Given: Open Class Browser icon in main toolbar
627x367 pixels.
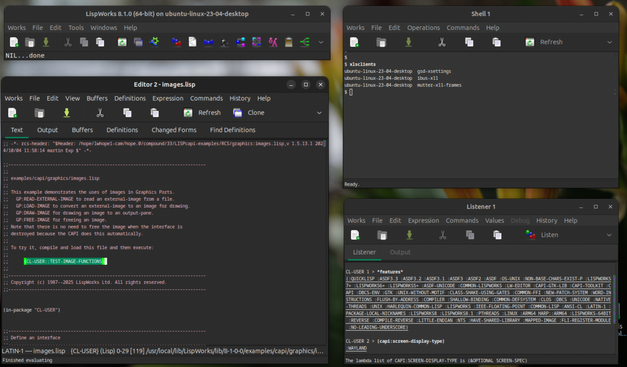Looking at the screenshot, I should pyautogui.click(x=240, y=42).
